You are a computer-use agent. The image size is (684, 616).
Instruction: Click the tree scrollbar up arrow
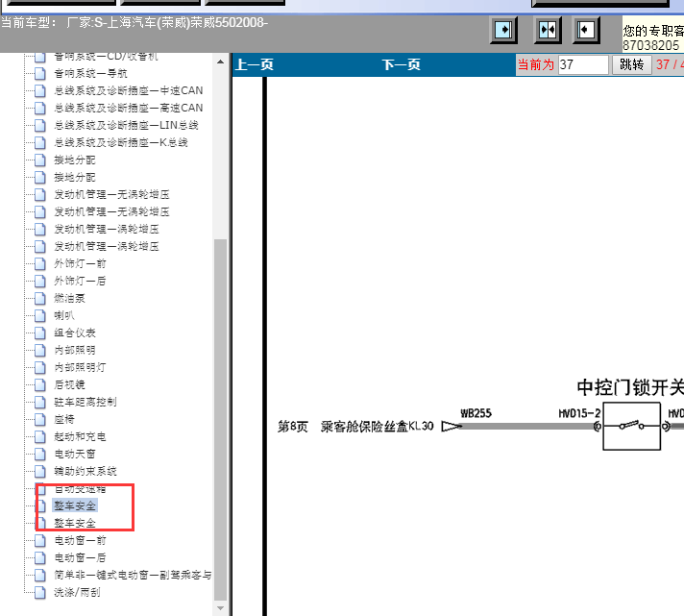tap(220, 62)
